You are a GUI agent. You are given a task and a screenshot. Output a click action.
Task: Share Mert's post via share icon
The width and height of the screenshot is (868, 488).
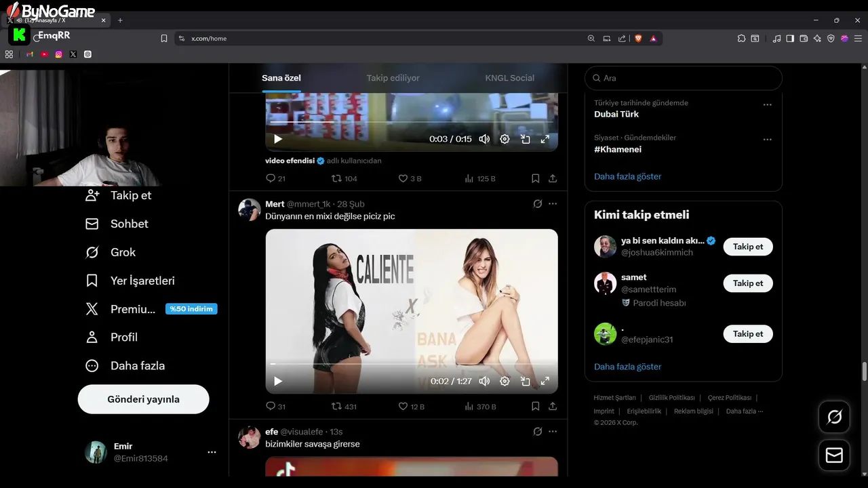tap(553, 406)
